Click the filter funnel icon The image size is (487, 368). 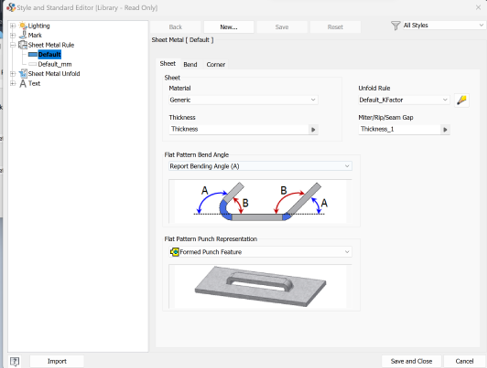[x=395, y=26]
